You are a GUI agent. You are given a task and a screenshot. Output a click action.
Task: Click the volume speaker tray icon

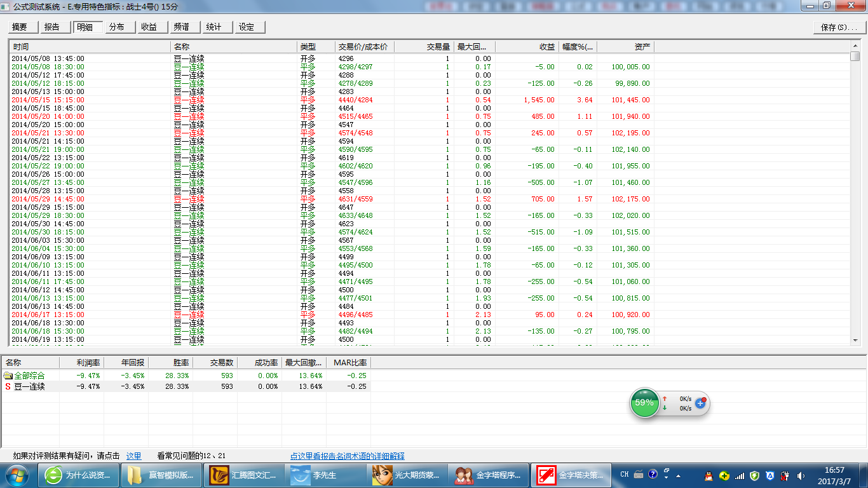point(801,475)
